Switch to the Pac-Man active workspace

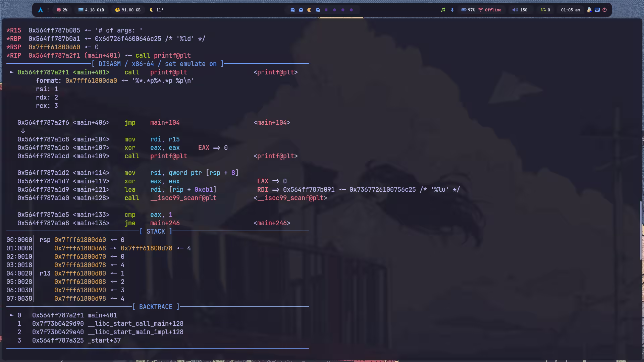coord(309,10)
